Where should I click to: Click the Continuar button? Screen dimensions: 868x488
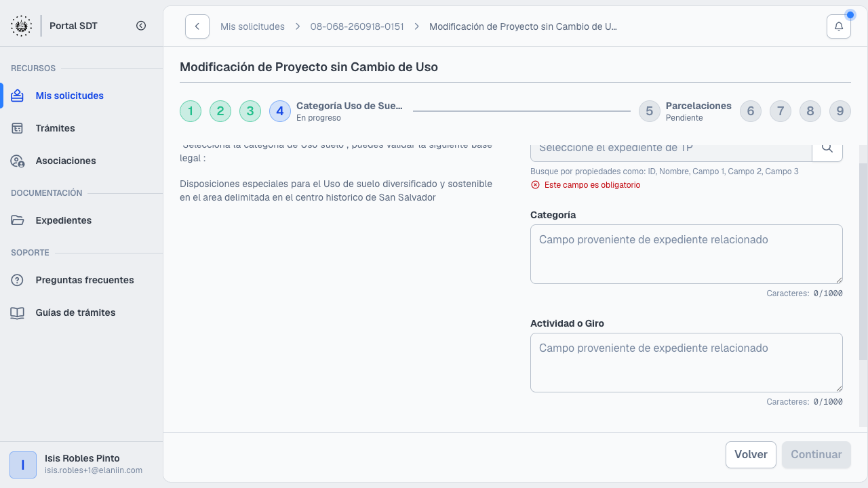coord(816,455)
